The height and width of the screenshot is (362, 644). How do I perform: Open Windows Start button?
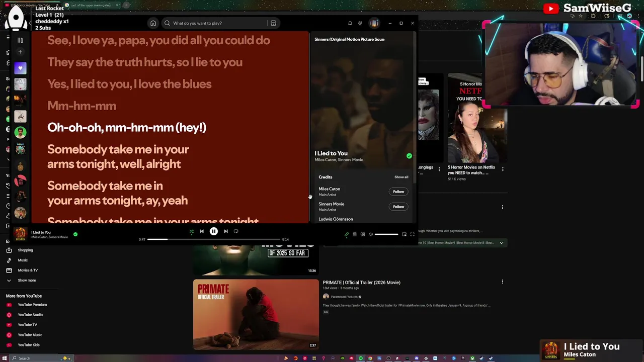[5, 358]
